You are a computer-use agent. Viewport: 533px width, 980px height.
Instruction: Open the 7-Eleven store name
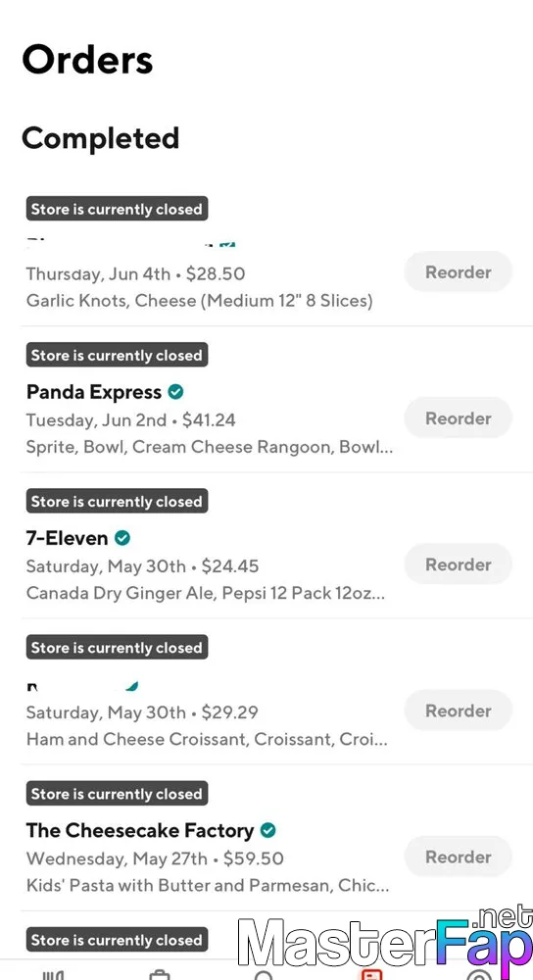[67, 538]
